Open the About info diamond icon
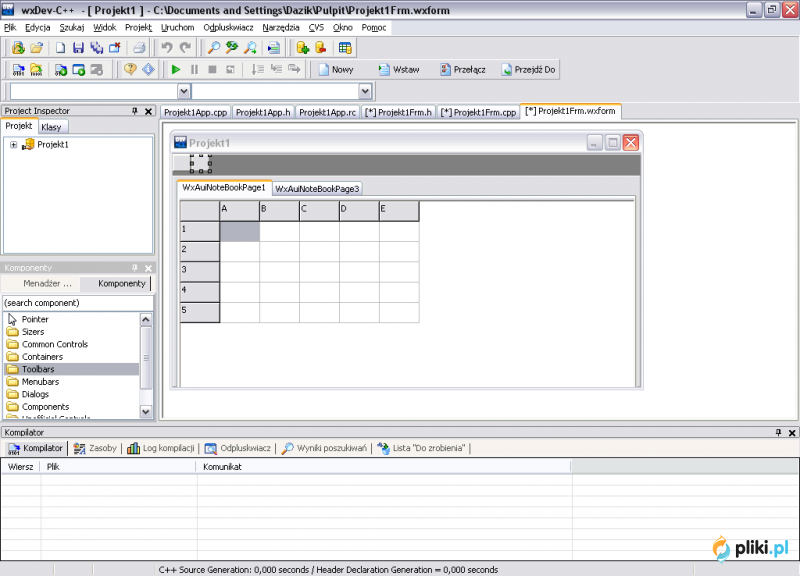Screen dimensions: 800x576 tap(148, 69)
